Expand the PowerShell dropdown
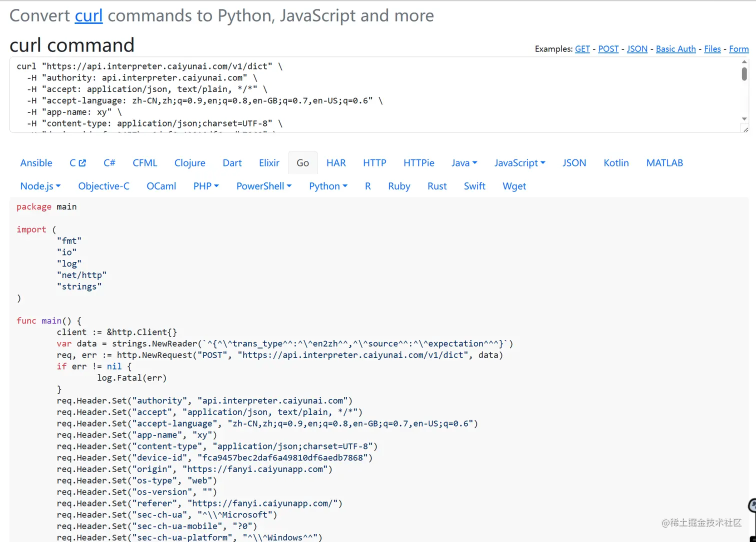 pos(263,186)
